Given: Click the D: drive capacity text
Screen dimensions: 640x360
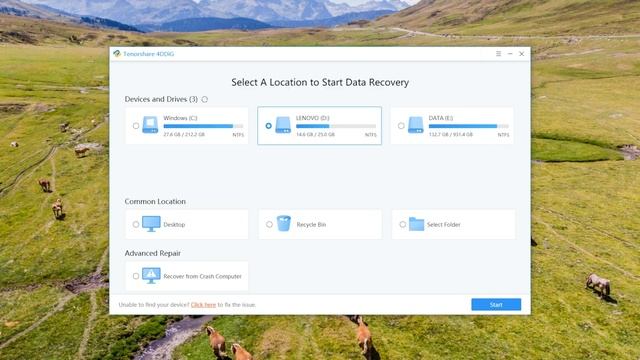Looking at the screenshot, I should [x=315, y=134].
